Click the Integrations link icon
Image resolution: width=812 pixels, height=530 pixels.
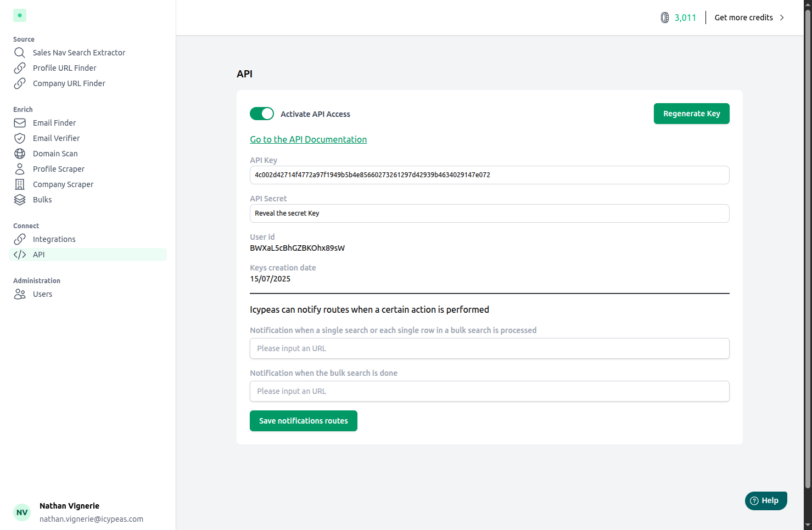pos(20,239)
